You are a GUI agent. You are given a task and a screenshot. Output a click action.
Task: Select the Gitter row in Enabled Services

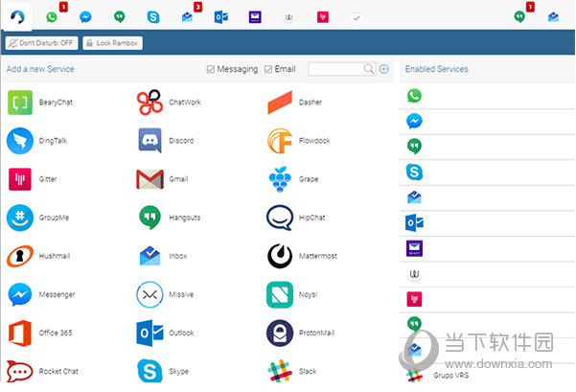487,300
